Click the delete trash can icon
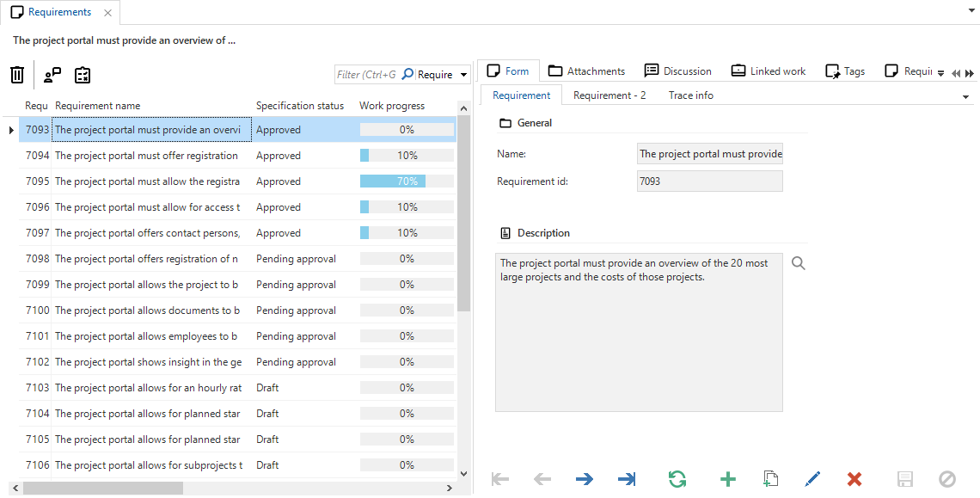 17,75
